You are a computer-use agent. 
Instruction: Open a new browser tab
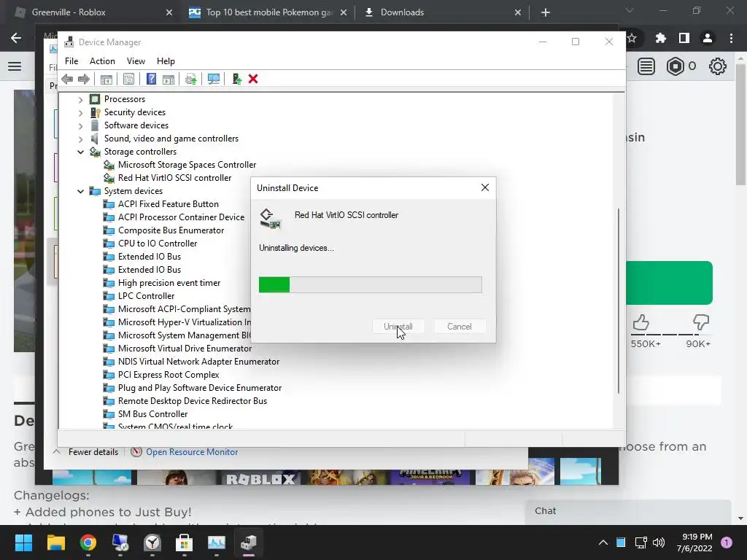coord(546,12)
